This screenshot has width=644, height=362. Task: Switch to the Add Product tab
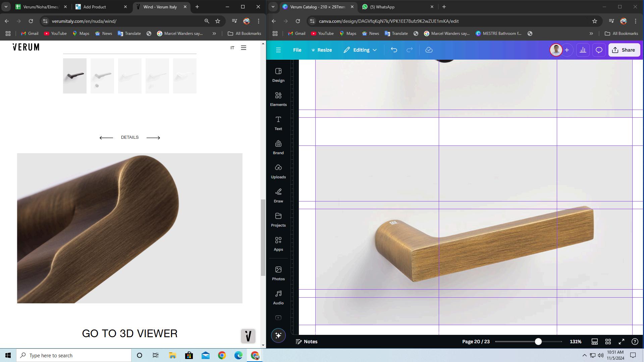click(95, 7)
